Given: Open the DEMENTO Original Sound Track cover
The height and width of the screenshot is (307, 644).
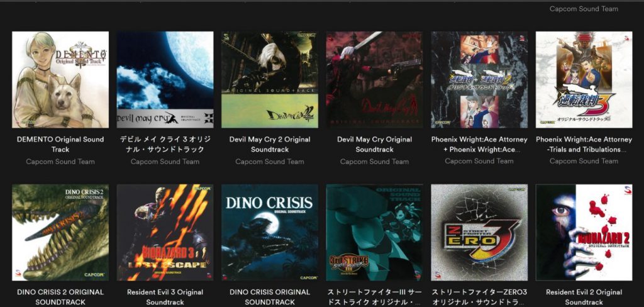Looking at the screenshot, I should tap(60, 80).
